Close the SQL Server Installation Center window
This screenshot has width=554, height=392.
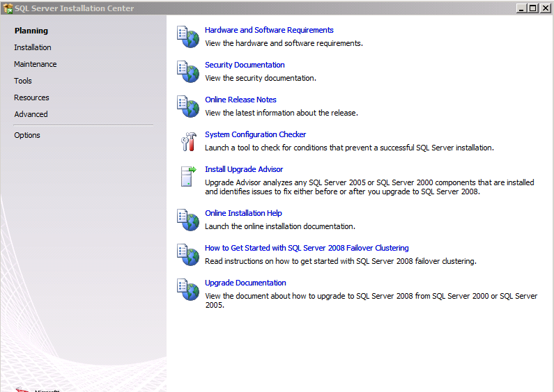pyautogui.click(x=545, y=8)
